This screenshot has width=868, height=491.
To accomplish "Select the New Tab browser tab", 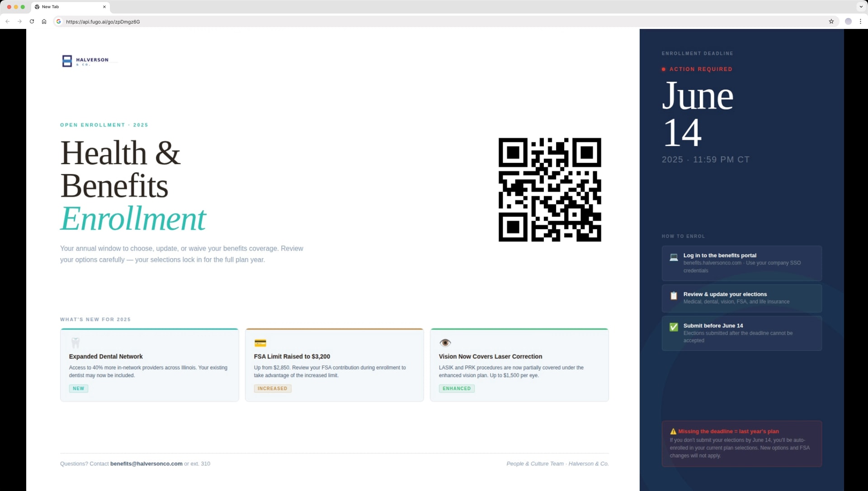I will [71, 7].
